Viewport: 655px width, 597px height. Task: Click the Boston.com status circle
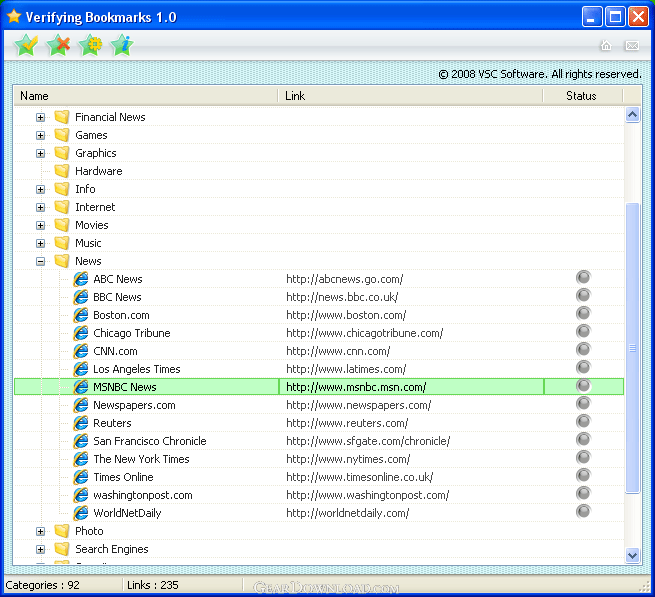583,313
